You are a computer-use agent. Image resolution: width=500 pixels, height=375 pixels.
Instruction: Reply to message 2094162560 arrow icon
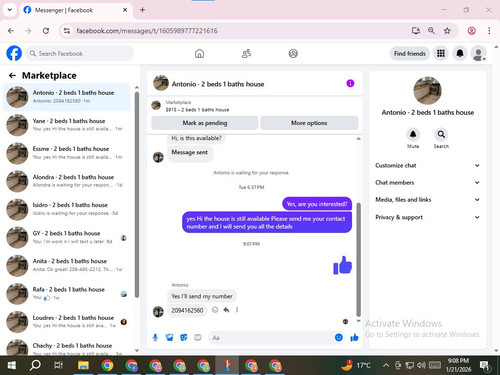pos(226,310)
